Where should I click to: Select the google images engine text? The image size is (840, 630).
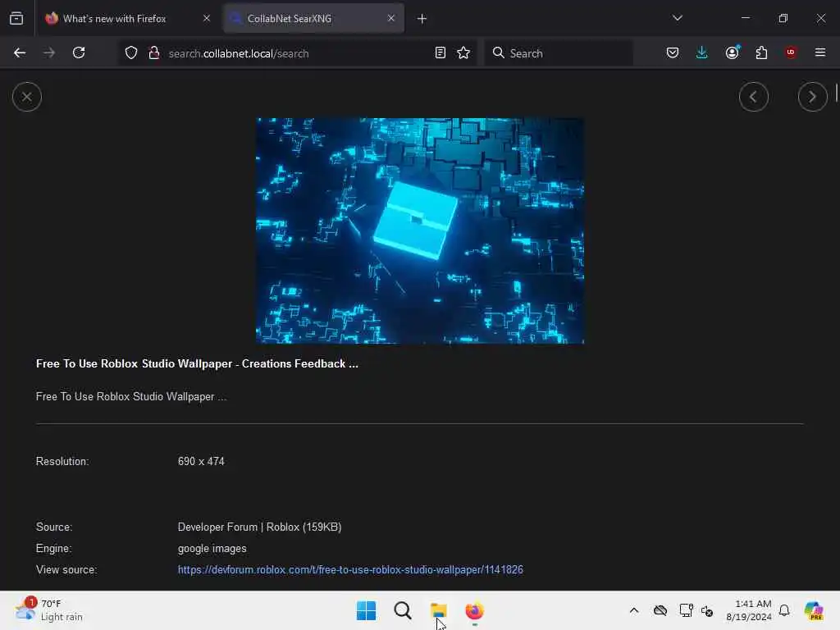tap(212, 549)
